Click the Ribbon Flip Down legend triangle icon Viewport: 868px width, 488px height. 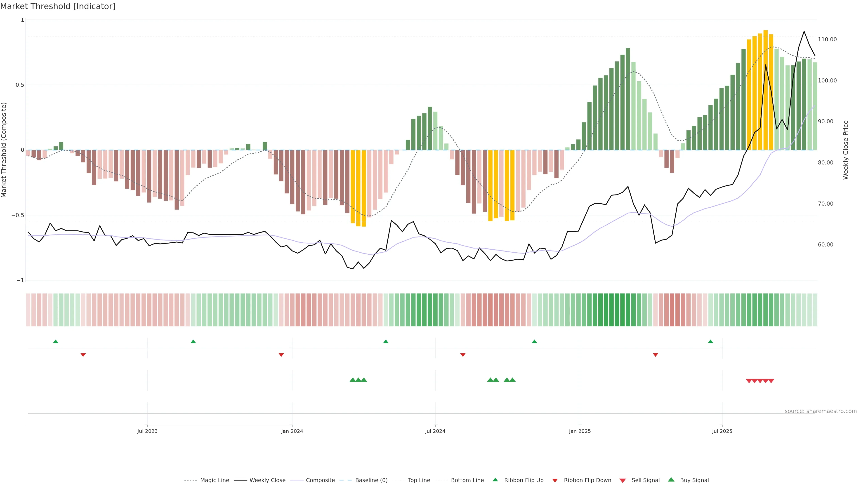tap(555, 481)
